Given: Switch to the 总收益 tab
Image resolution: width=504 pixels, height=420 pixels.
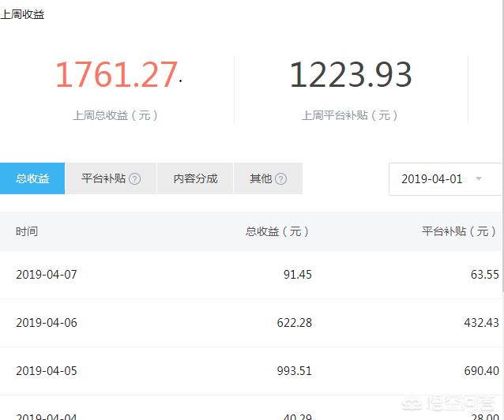Looking at the screenshot, I should [x=32, y=178].
